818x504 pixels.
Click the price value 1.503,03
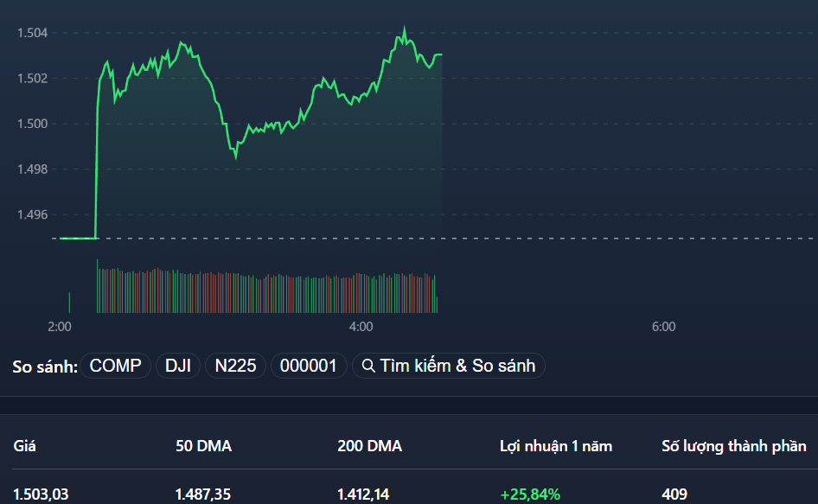pos(39,494)
